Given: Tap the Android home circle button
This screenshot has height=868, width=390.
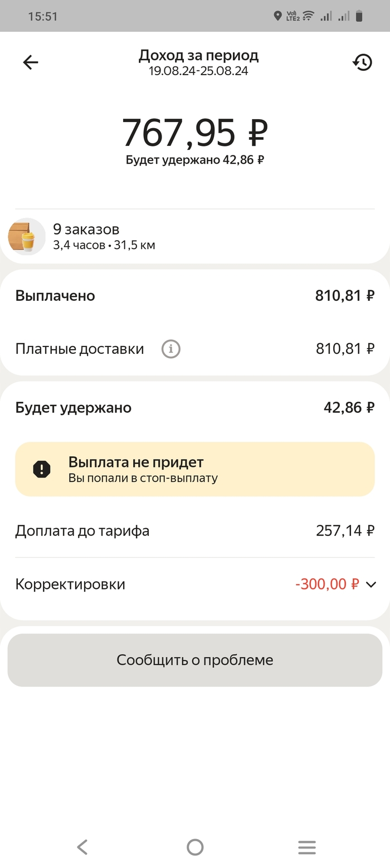Looking at the screenshot, I should click(195, 847).
